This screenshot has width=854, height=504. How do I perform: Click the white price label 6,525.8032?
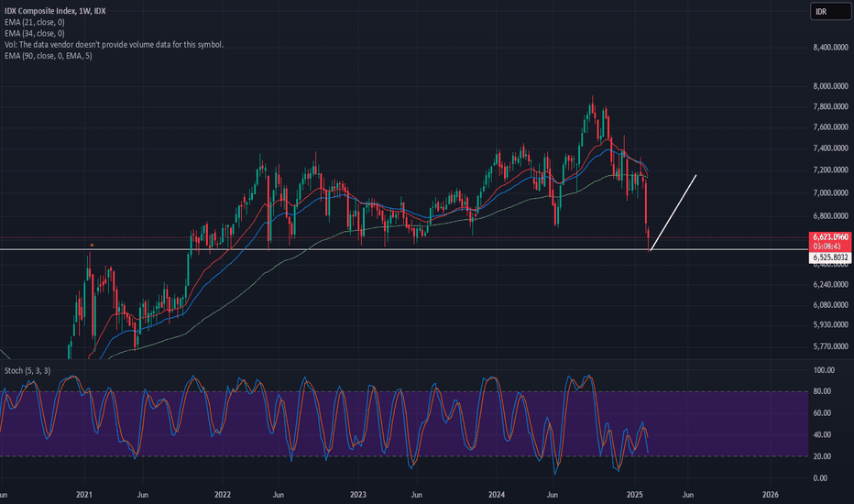[x=830, y=257]
